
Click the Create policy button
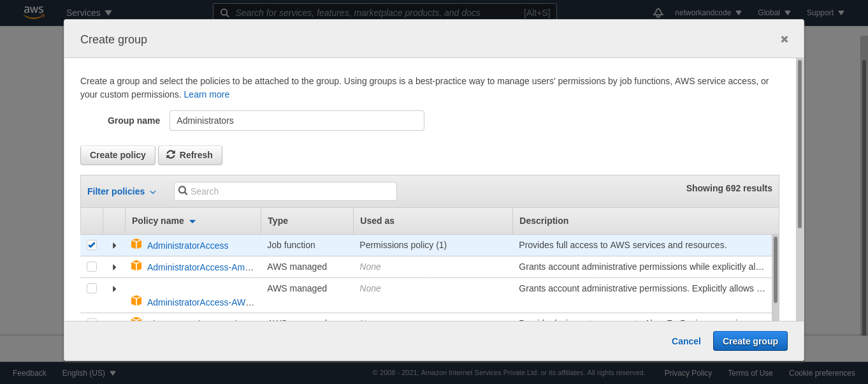coord(118,155)
